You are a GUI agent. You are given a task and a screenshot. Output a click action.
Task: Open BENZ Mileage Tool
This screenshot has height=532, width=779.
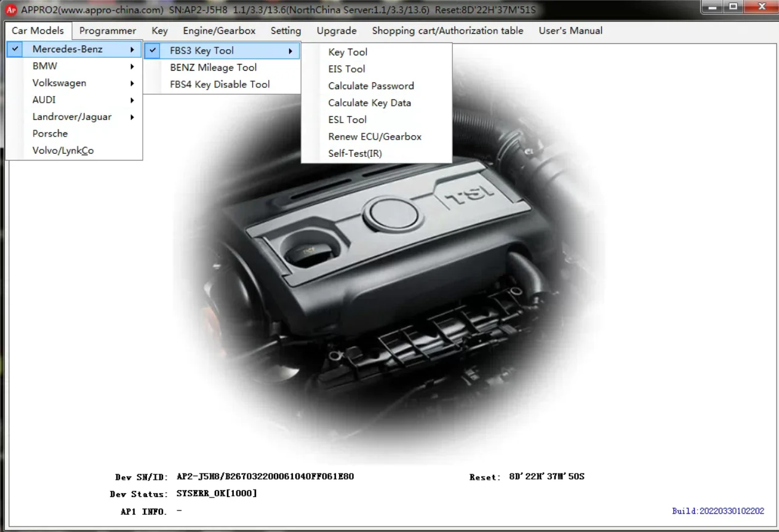(214, 68)
